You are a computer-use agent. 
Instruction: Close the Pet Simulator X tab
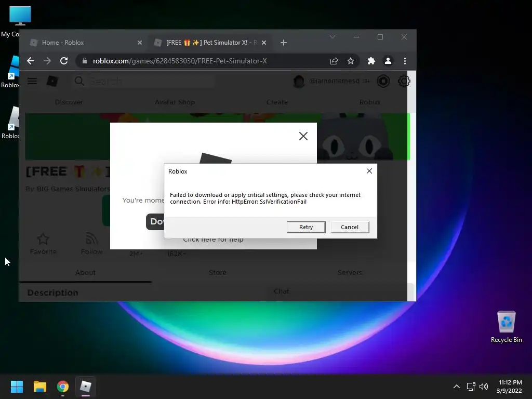click(264, 43)
